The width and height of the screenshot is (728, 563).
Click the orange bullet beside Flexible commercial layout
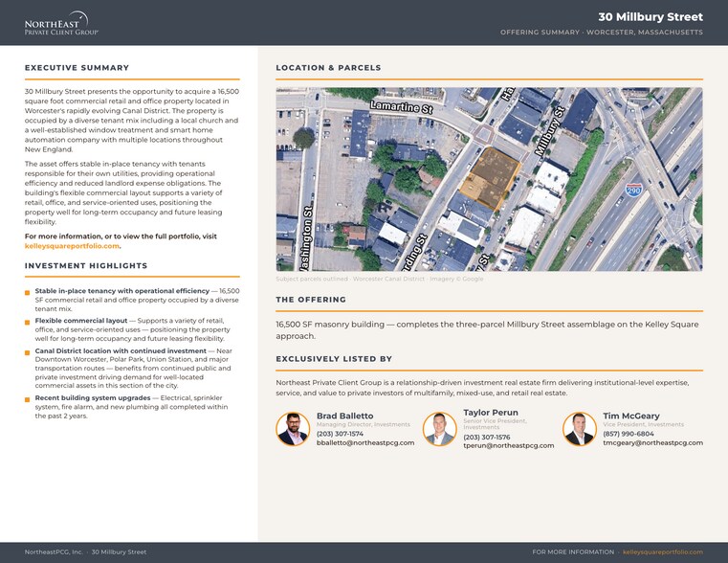28,323
